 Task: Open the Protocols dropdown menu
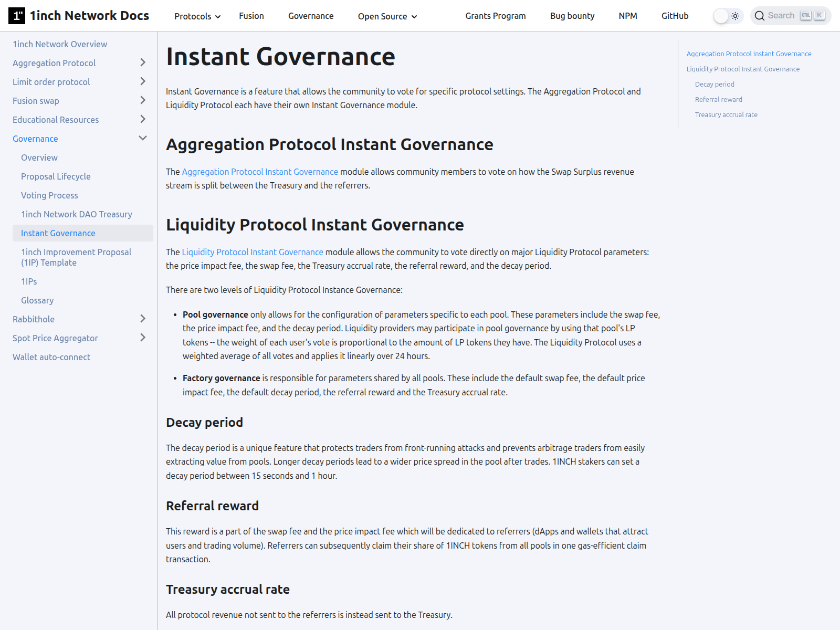[197, 16]
